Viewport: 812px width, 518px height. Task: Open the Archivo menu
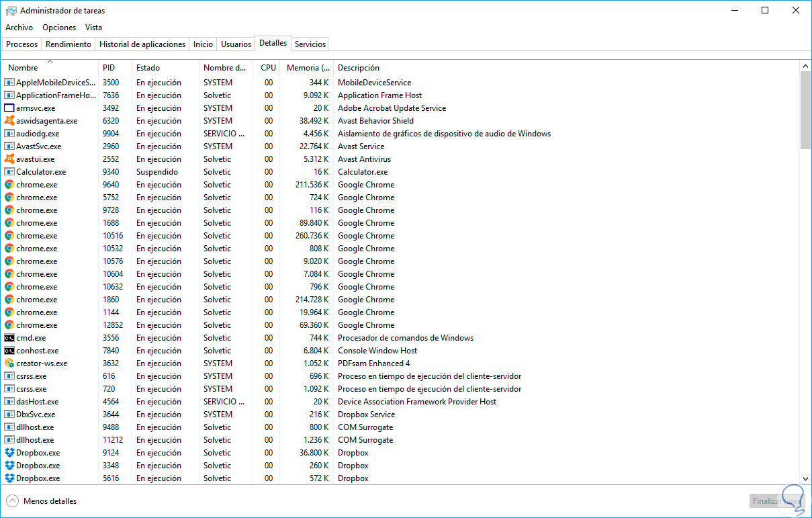coord(19,28)
